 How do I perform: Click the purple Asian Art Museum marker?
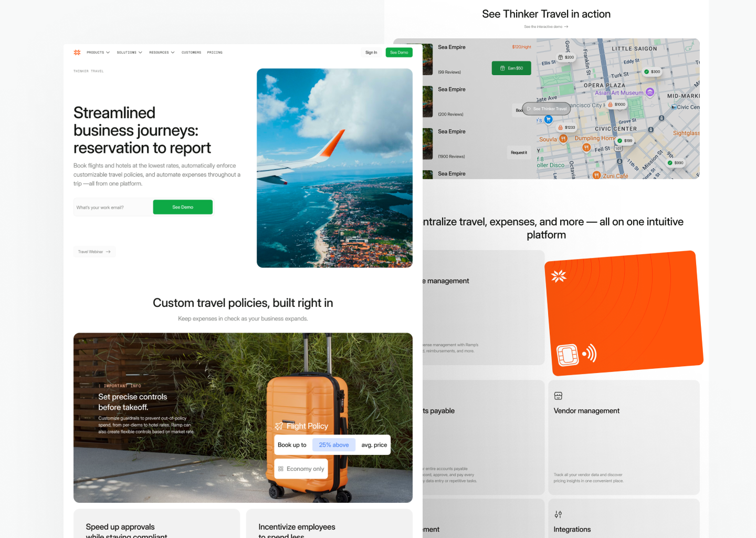pyautogui.click(x=650, y=92)
